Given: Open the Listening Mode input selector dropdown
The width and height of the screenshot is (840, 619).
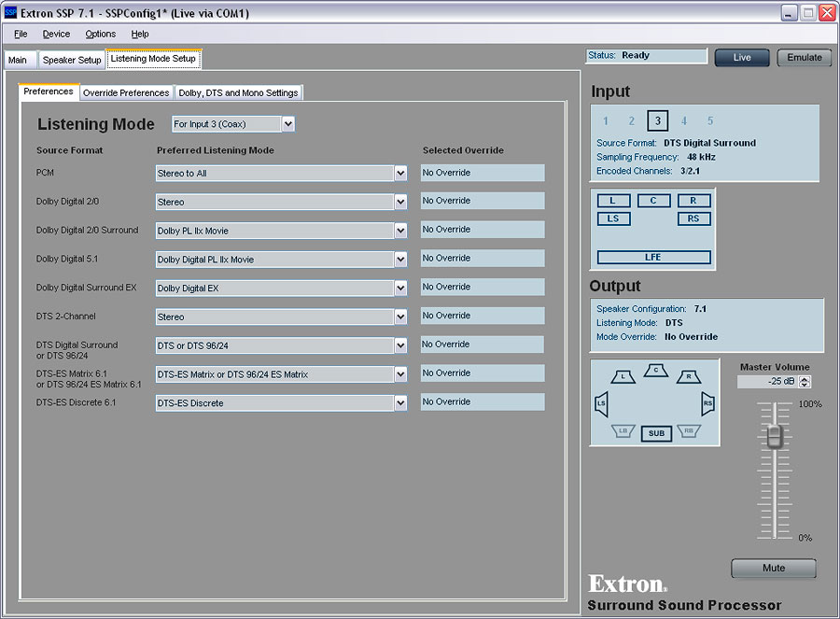Looking at the screenshot, I should 287,124.
